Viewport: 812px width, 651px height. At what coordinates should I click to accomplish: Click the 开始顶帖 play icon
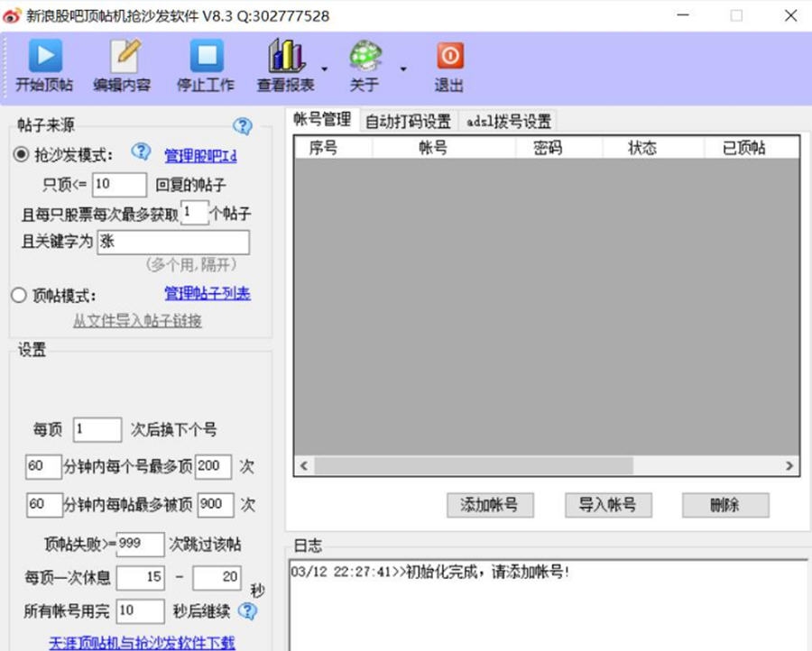coord(44,56)
